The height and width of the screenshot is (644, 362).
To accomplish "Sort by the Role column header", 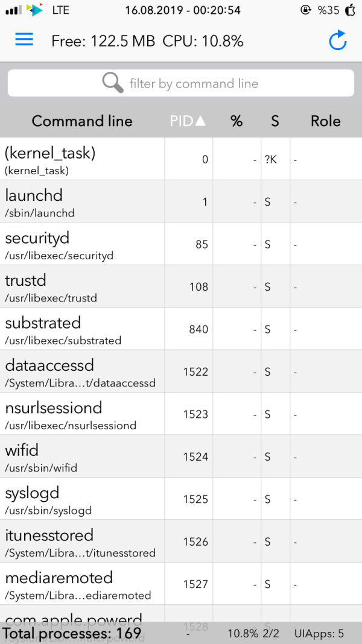I will [326, 121].
